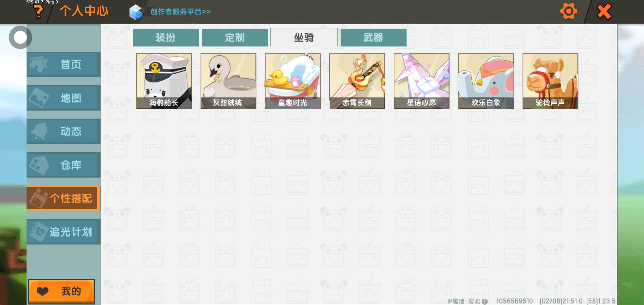
Task: Switch to the 定制 tab
Action: (235, 37)
